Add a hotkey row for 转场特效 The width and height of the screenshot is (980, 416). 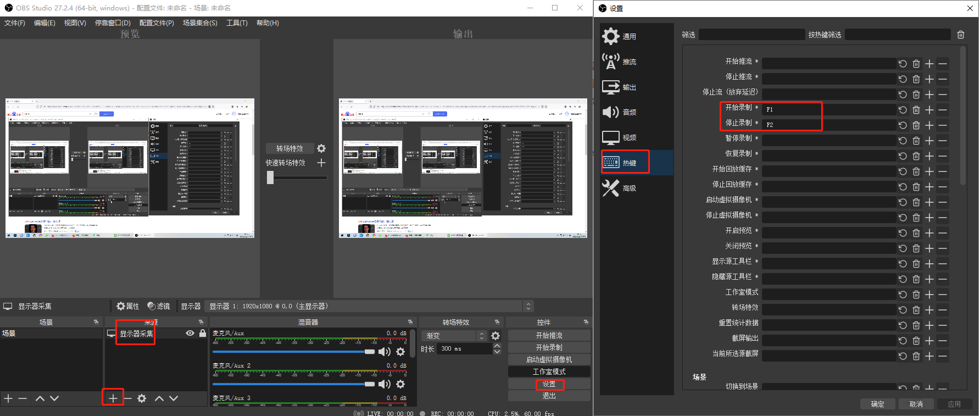point(929,310)
